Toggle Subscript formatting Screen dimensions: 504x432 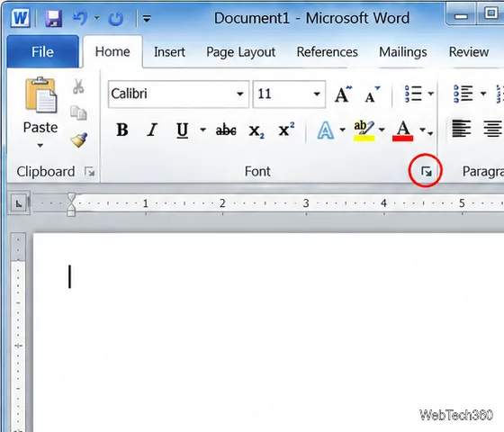click(256, 131)
